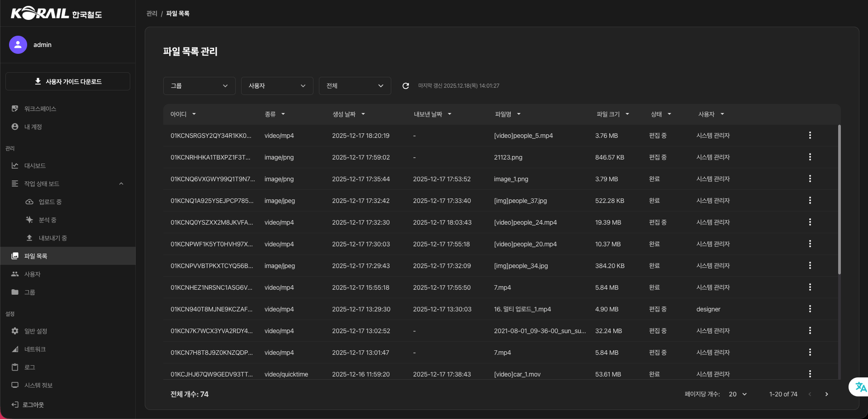The height and width of the screenshot is (419, 868).
Task: Click the refresh icon beside last update time
Action: (x=405, y=86)
